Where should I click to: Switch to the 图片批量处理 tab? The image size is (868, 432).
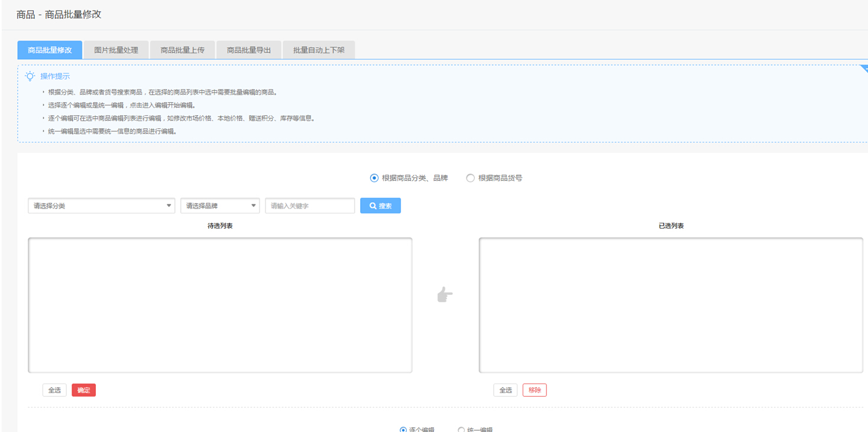click(x=116, y=50)
